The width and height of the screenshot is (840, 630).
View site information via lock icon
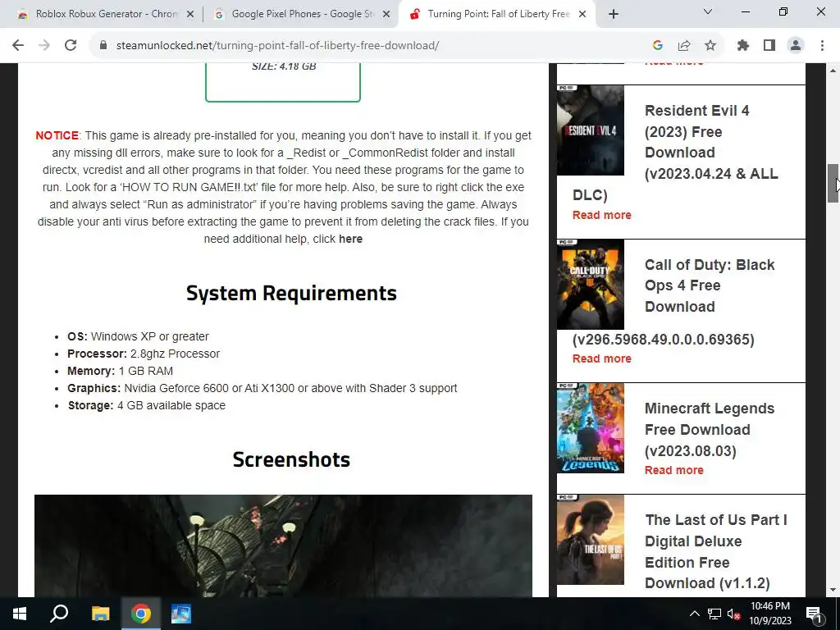(103, 46)
